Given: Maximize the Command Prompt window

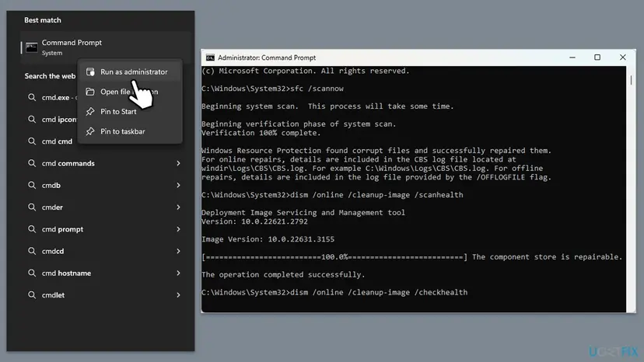Looking at the screenshot, I should (597, 57).
